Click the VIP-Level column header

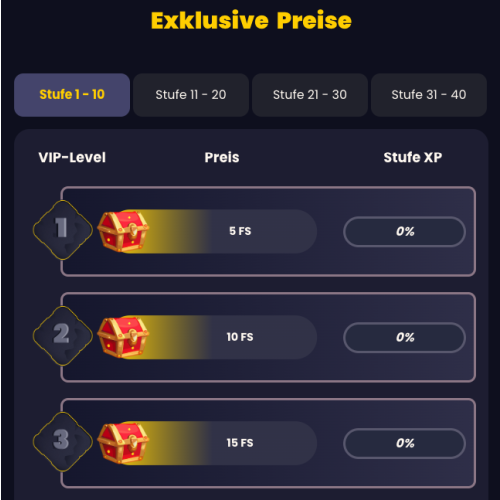coord(72,157)
